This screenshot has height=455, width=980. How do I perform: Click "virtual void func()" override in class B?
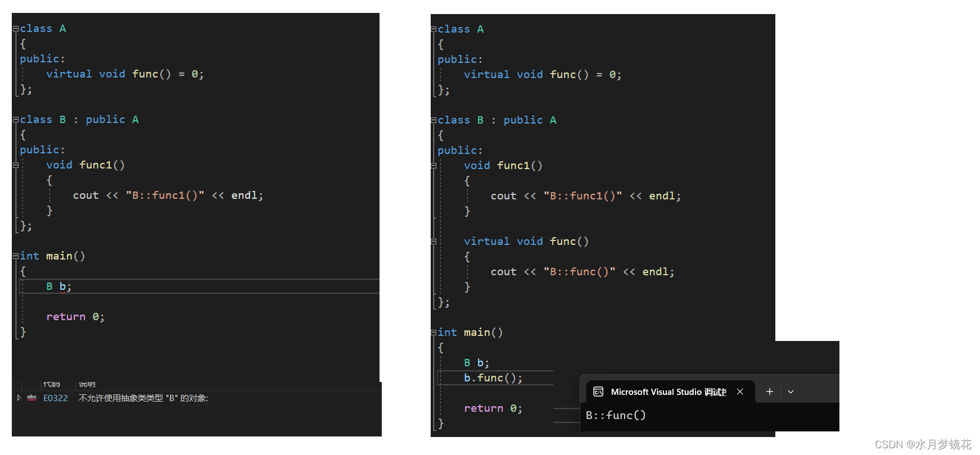(526, 242)
